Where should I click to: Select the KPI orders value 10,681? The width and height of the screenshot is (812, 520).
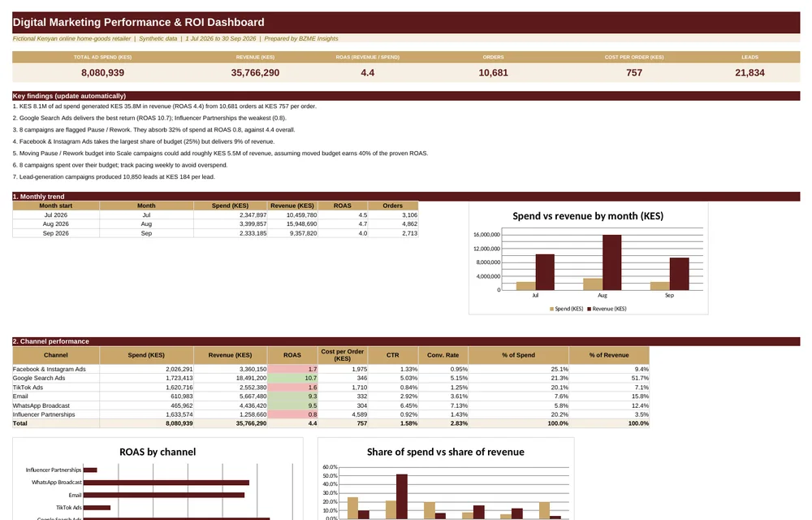pyautogui.click(x=493, y=73)
